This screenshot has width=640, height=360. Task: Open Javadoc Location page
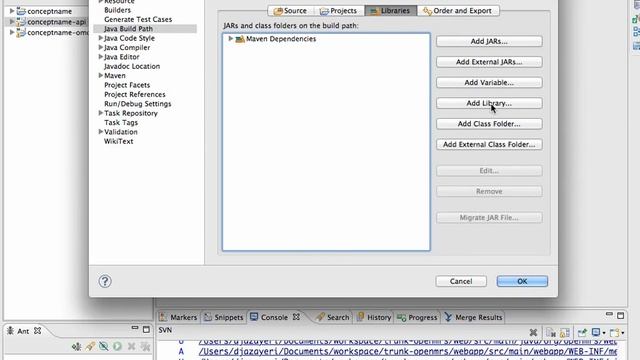[x=132, y=66]
